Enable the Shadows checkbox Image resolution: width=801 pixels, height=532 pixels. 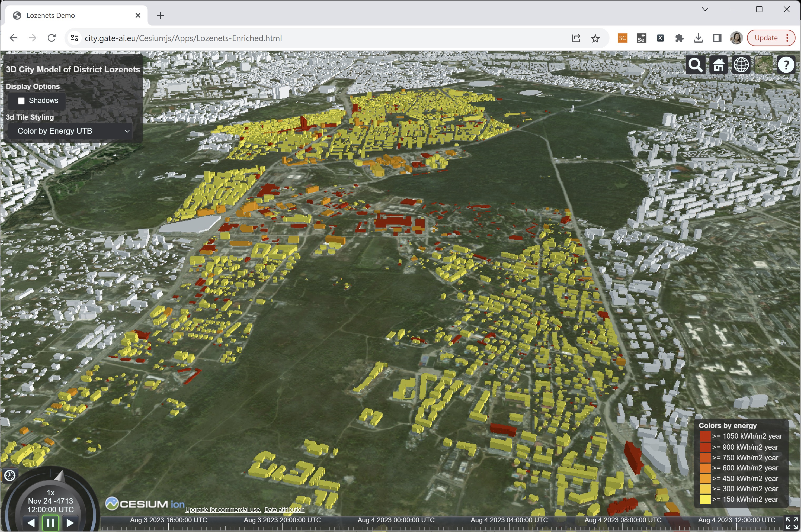tap(21, 101)
